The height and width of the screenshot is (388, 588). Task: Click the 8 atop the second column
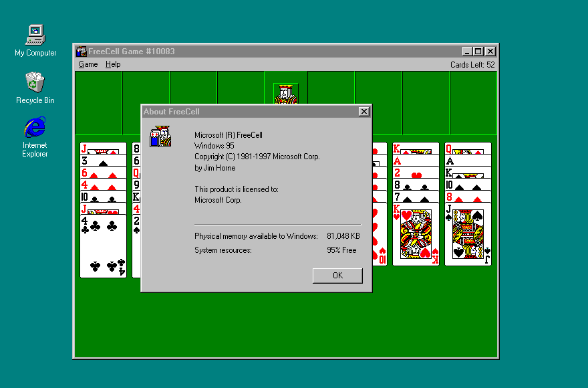137,148
